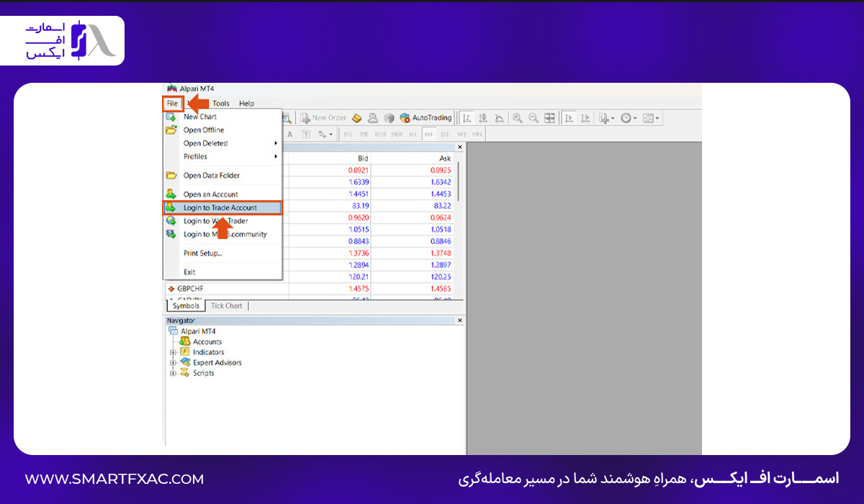Click the zoom in magnifier icon
This screenshot has width=864, height=504.
tap(517, 118)
